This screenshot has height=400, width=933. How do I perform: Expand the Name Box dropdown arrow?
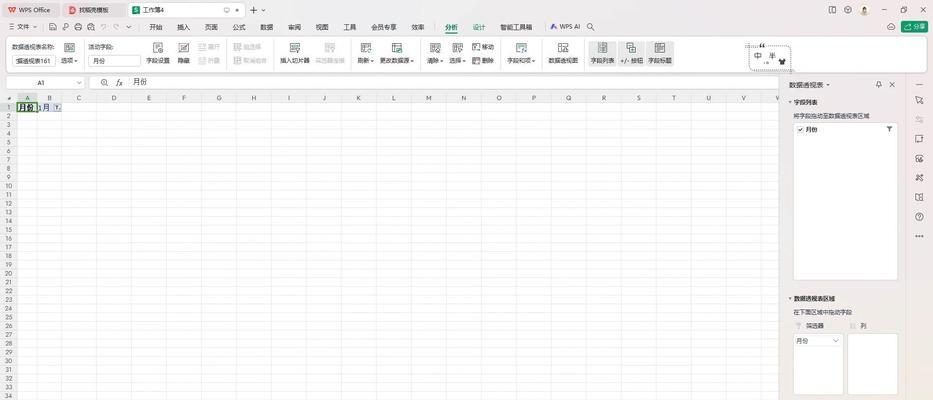[79, 83]
